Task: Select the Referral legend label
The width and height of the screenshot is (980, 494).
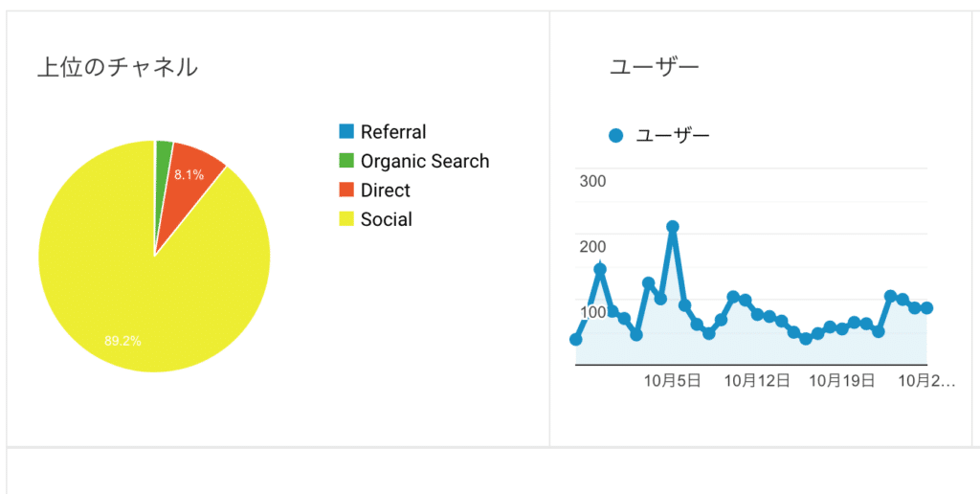Action: tap(393, 132)
